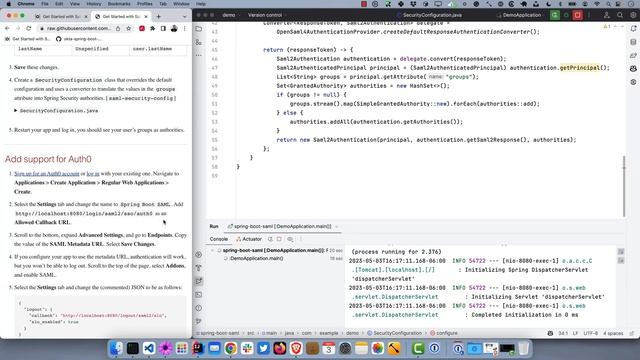
Task: Go back in Chrome
Action: coord(7,29)
